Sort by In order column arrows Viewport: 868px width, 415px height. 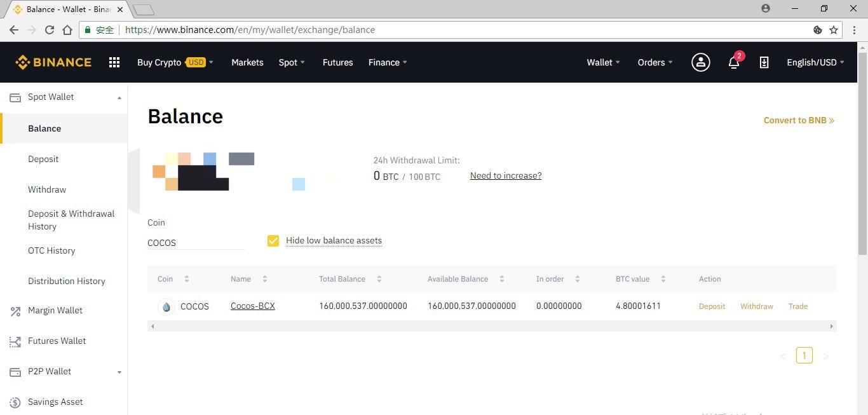pos(577,279)
